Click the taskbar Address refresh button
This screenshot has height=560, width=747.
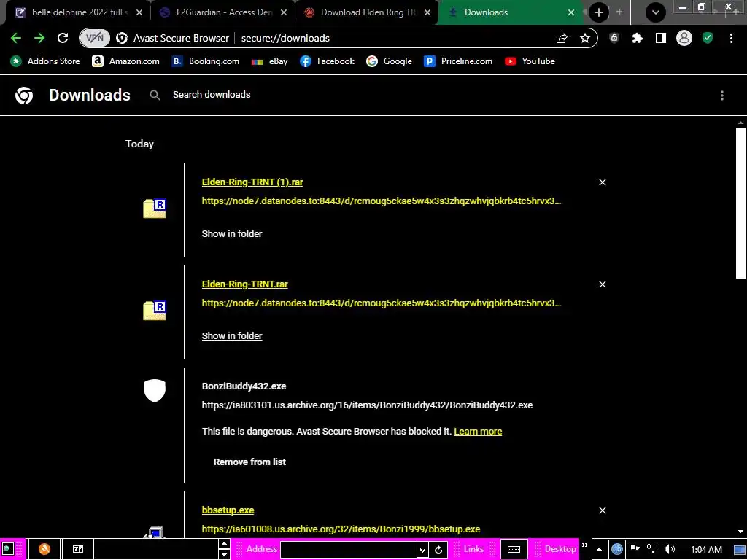(438, 550)
